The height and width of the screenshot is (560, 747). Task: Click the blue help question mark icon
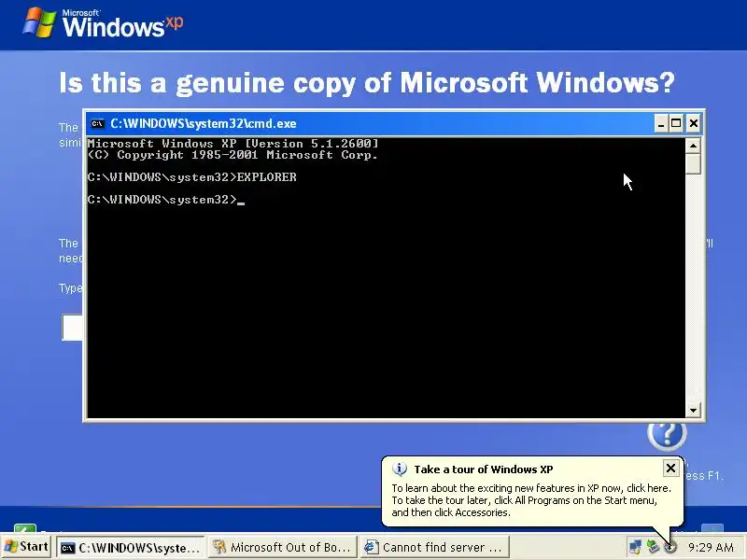[667, 434]
